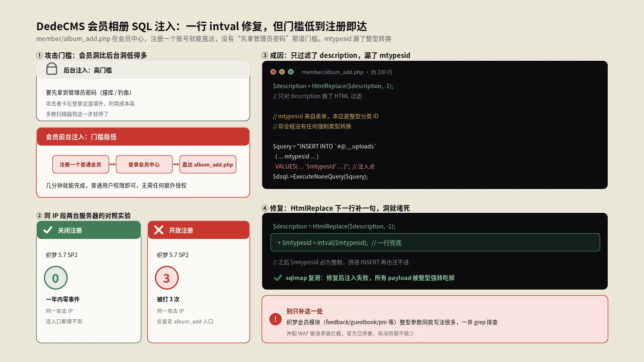Click the ( ... mtypesid ... ) code line
Image resolution: width=644 pixels, height=362 pixels.
tap(297, 156)
